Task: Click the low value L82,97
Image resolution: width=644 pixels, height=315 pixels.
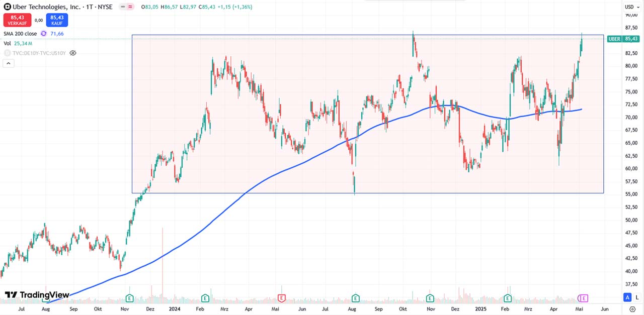Action: tap(188, 7)
